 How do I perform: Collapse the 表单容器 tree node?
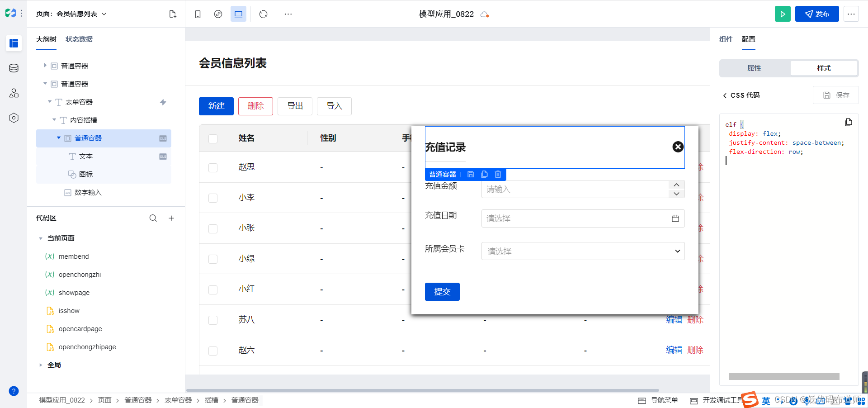tap(50, 102)
